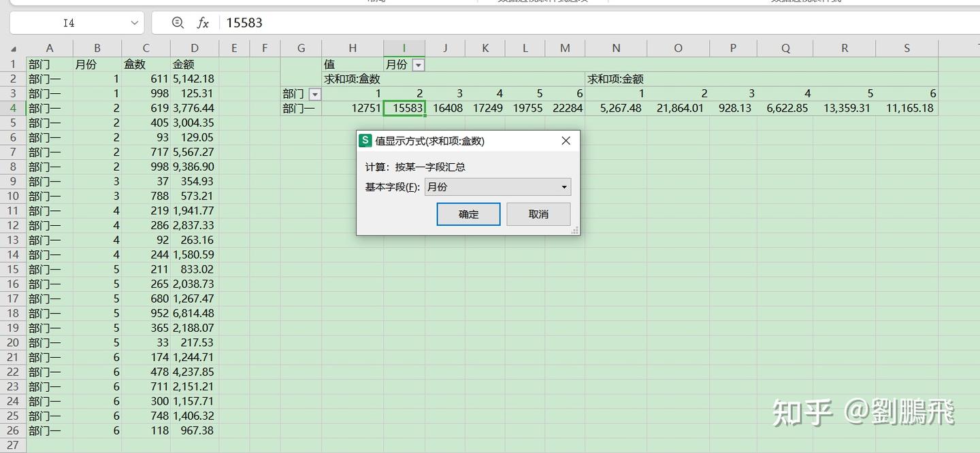Open the 部门 filter arrow in cell G3
Image resolution: width=980 pixels, height=453 pixels.
tap(314, 93)
